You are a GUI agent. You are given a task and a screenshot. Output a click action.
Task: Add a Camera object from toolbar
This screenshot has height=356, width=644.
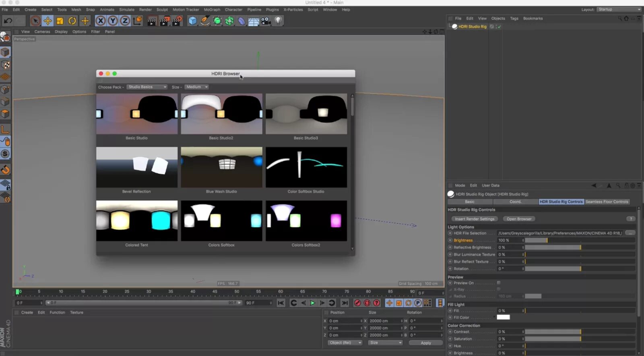(266, 21)
